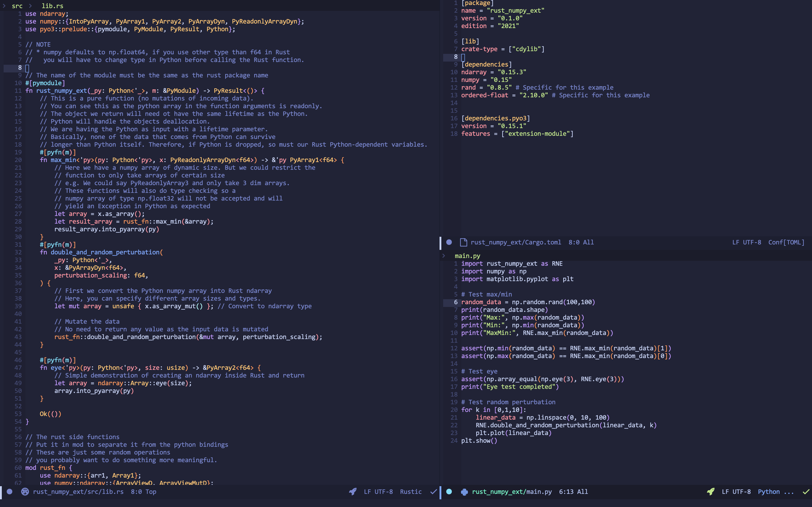Image resolution: width=812 pixels, height=507 pixels.
Task: Click the Rust logo icon in lib.rs modeline
Action: pos(25,492)
